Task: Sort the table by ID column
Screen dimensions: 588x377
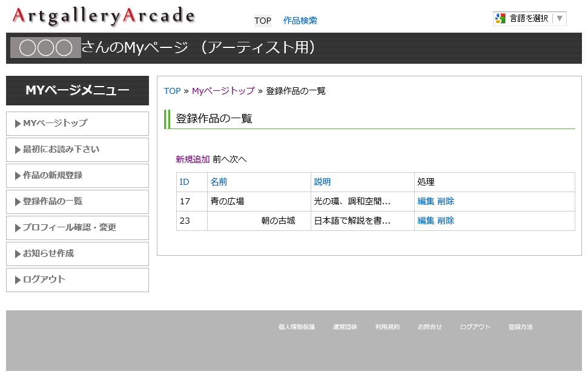Action: coord(184,182)
